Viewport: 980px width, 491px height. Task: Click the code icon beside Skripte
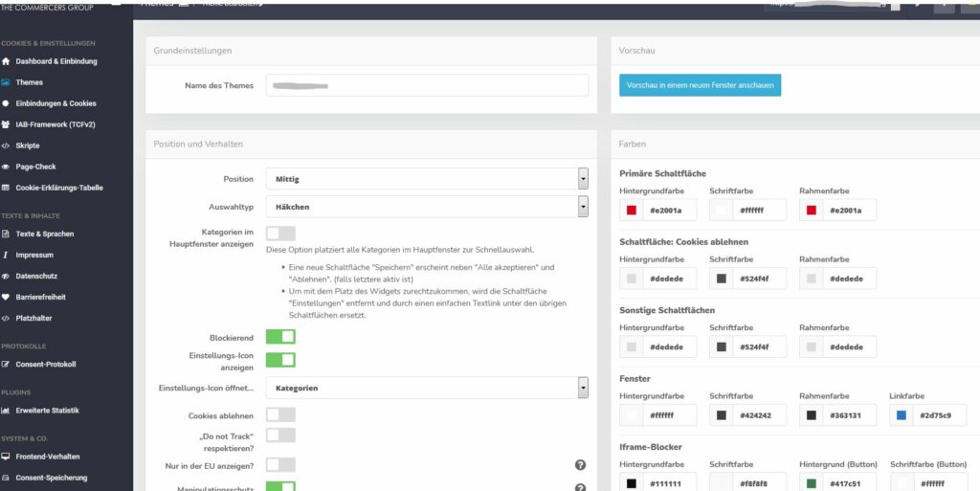click(6, 145)
